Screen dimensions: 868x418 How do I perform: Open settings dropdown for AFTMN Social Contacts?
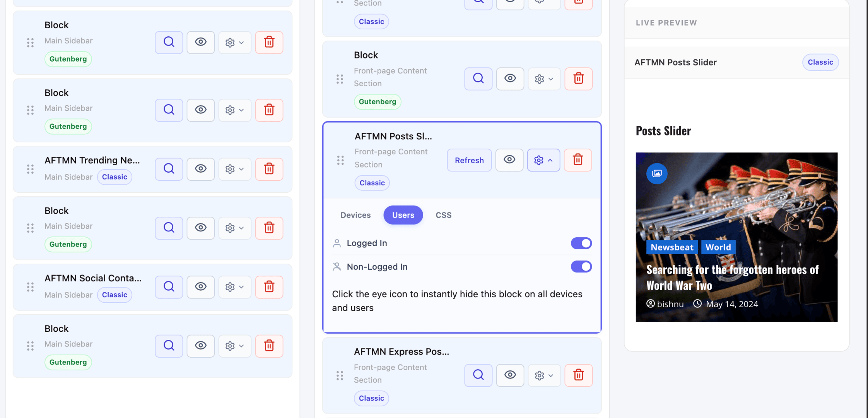pos(235,287)
